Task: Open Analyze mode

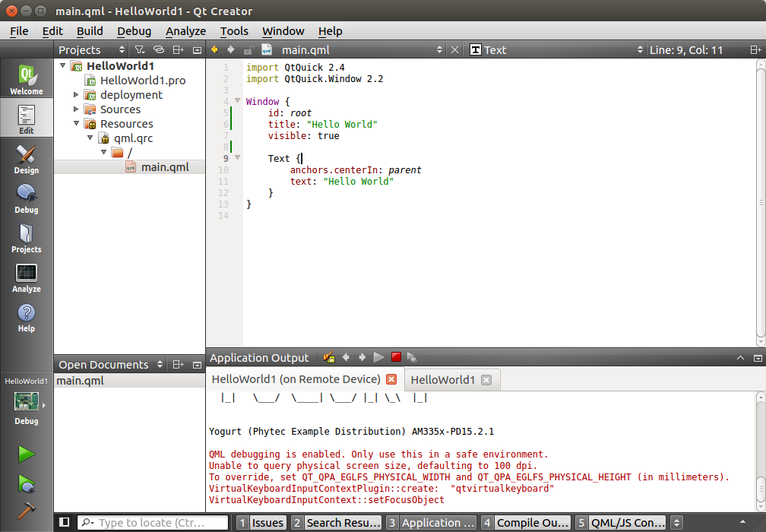Action: pos(27,277)
